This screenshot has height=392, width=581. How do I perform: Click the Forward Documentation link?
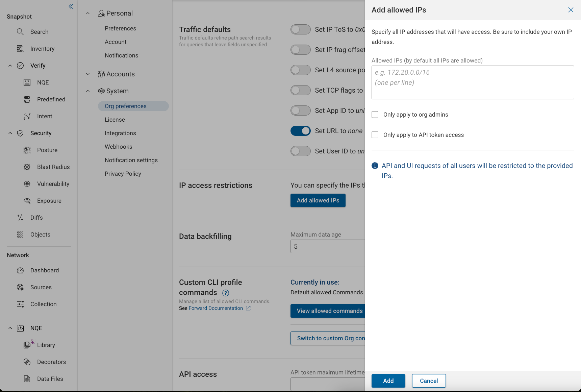coord(216,308)
